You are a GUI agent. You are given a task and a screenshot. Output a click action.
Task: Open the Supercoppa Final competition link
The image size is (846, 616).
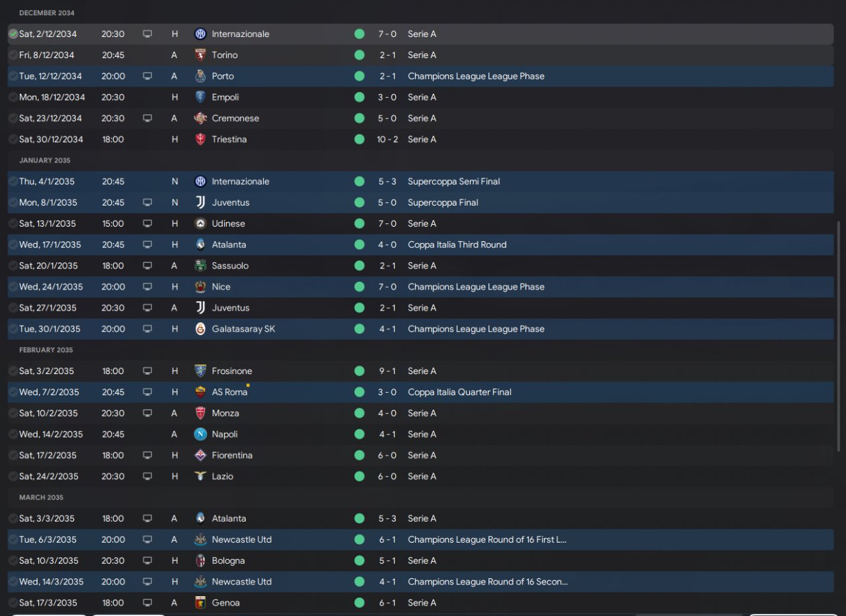(x=443, y=202)
